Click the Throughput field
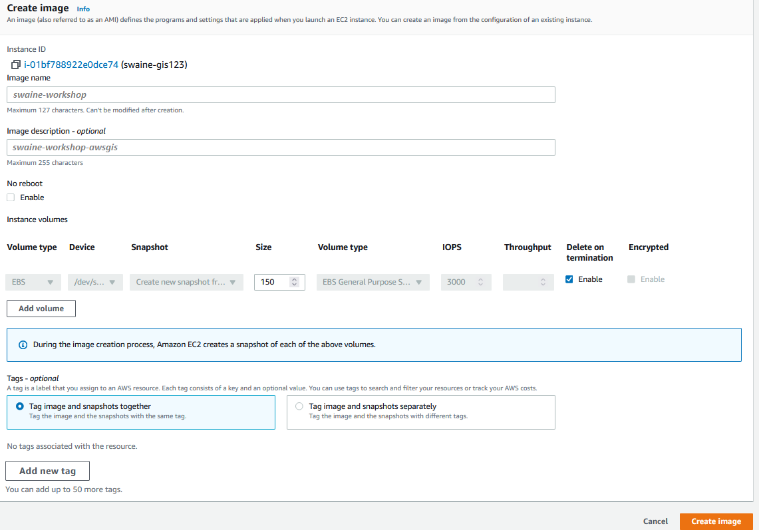 528,282
